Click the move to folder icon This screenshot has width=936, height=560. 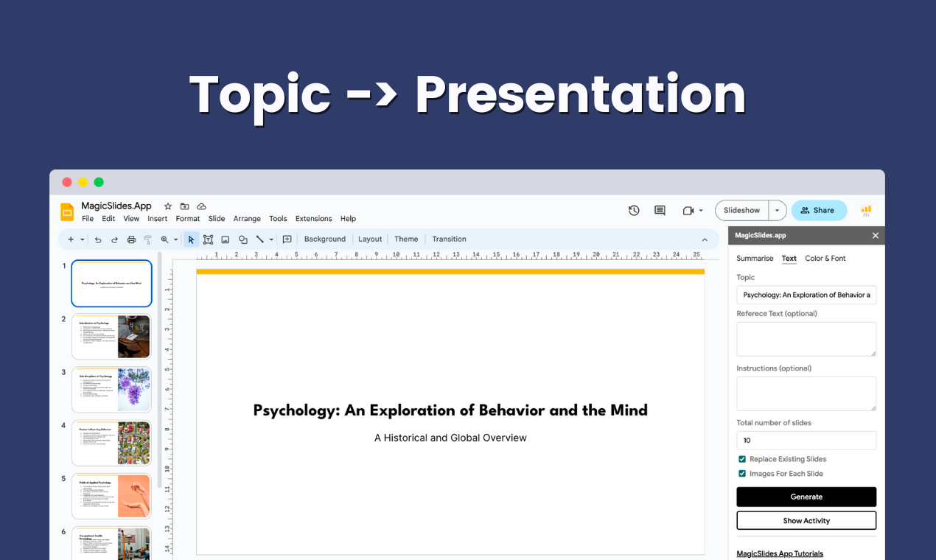[184, 206]
